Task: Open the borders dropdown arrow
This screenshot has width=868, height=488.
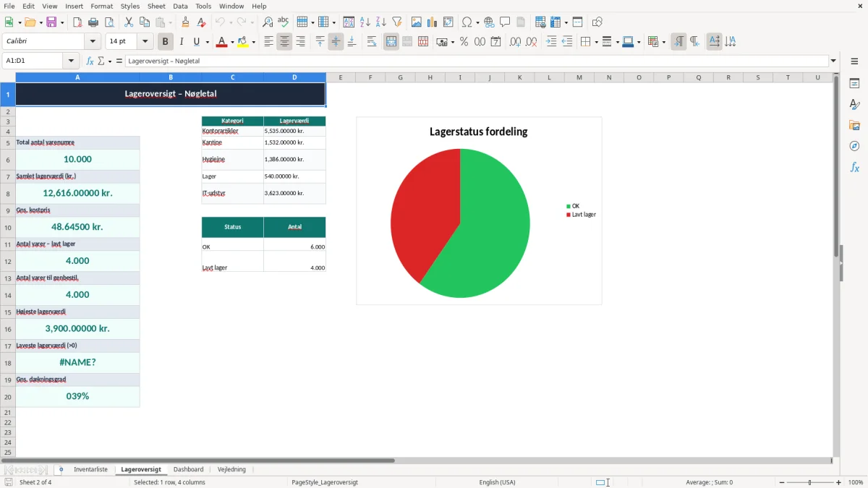Action: (595, 42)
